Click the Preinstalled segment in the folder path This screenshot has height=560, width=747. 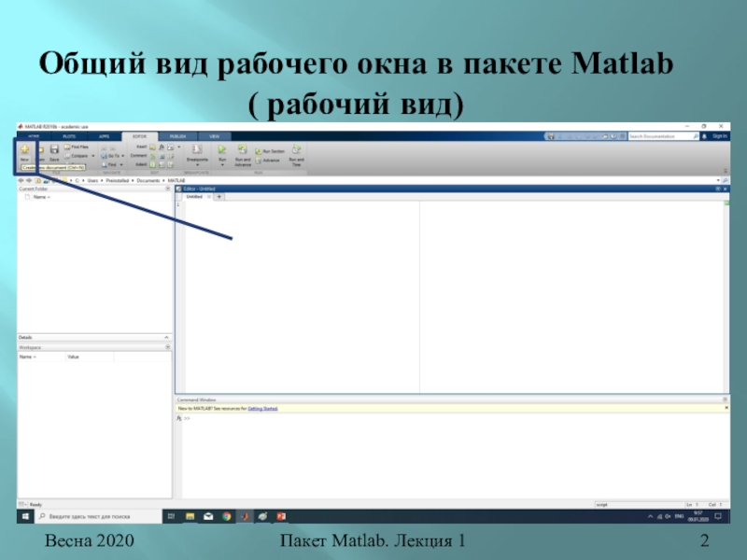118,180
